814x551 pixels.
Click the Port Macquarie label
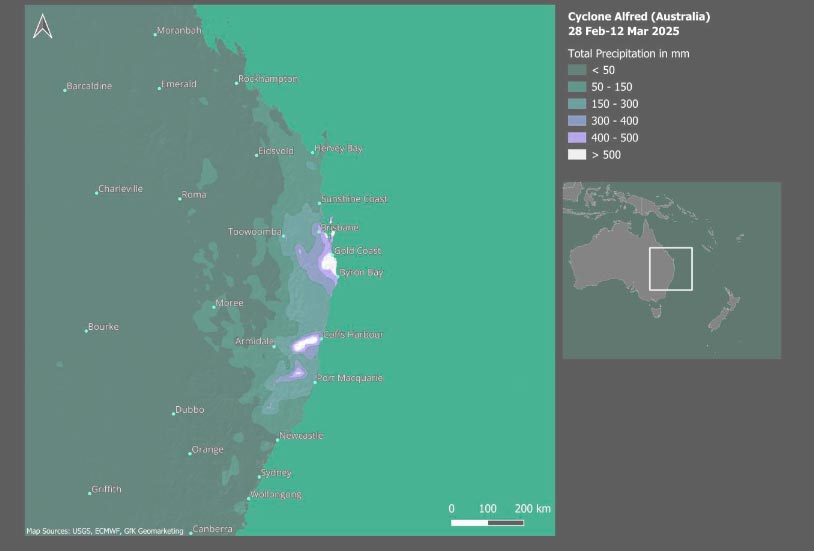[x=349, y=378]
